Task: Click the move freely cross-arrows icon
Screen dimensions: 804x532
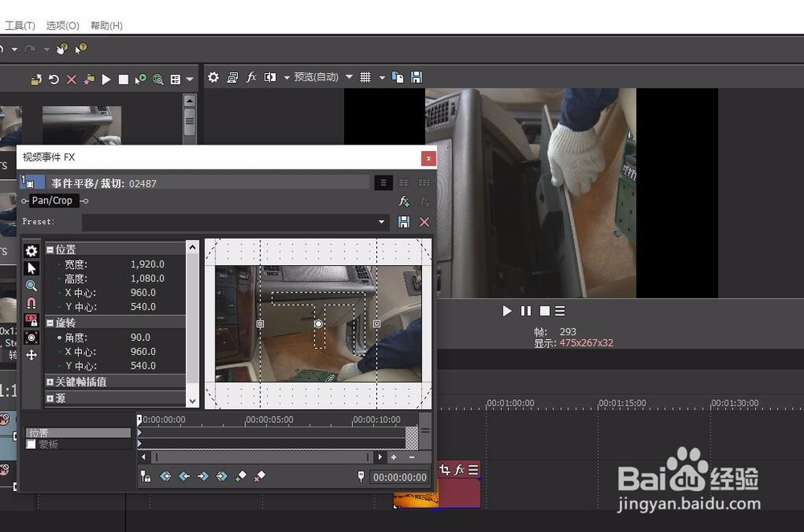Action: (x=31, y=354)
